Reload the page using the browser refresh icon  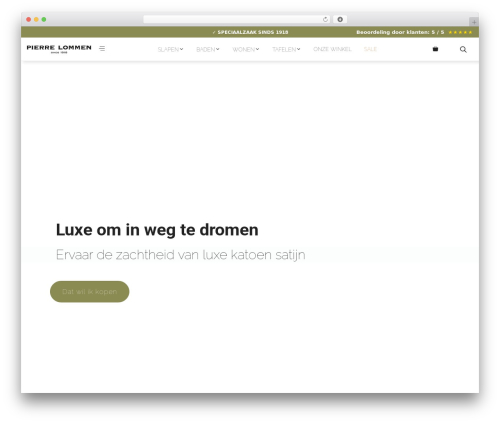pyautogui.click(x=325, y=20)
